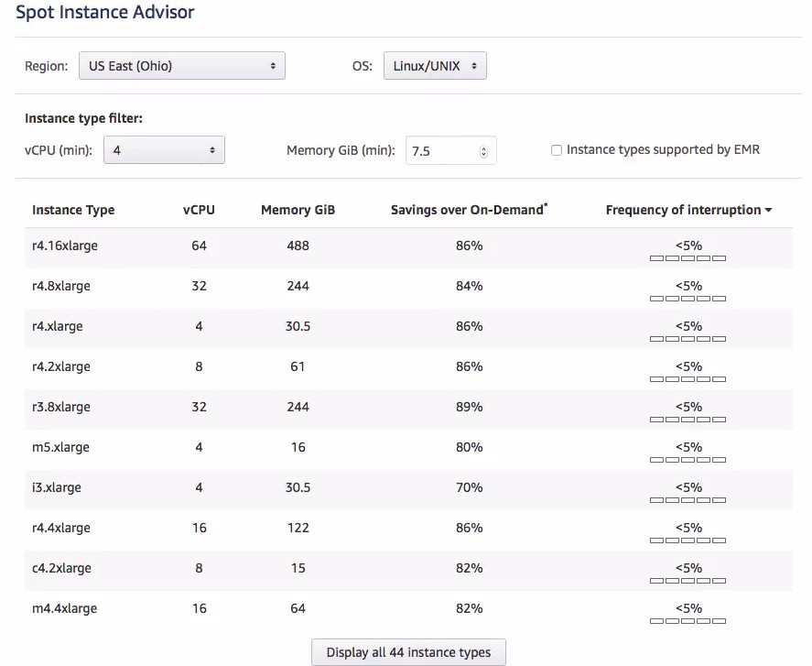812x666 pixels.
Task: Click the interruption frequency bar for r4.16xlarge
Action: point(687,259)
